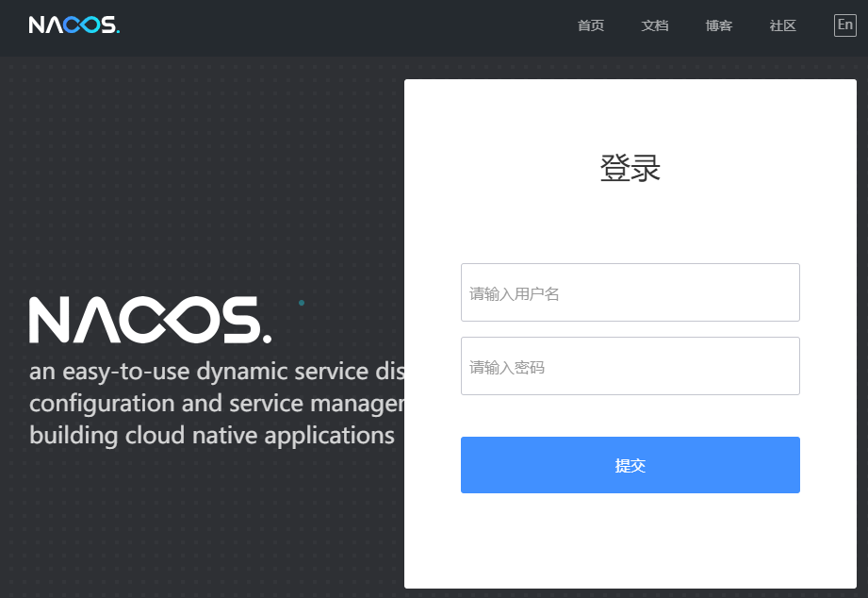
Task: Switch language with the En button
Action: pyautogui.click(x=844, y=25)
